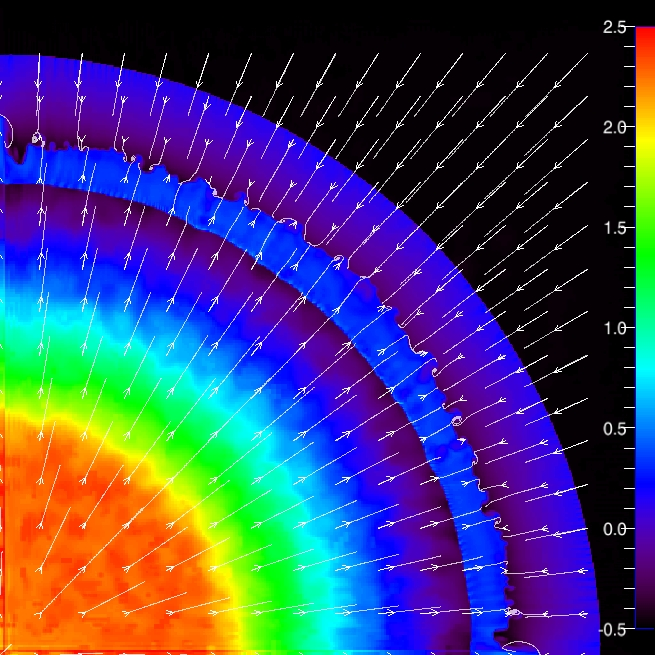655x655 pixels.
Task: Click the 1.0 colorbar label
Action: 614,328
